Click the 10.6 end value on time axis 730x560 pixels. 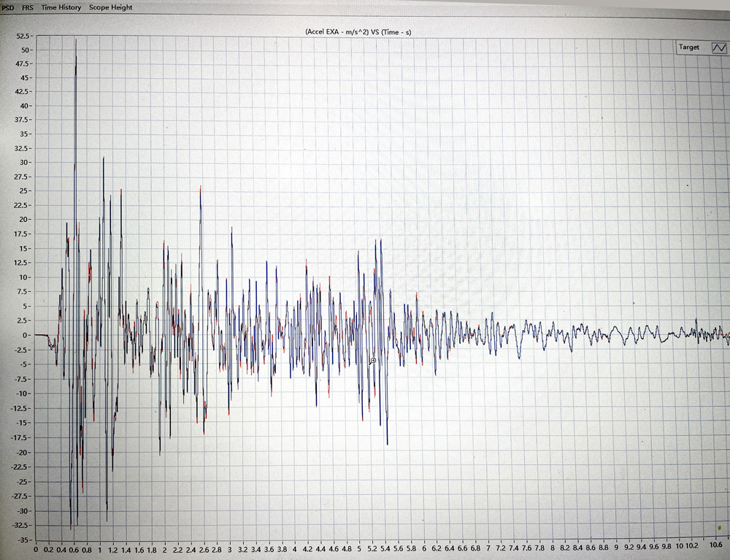point(715,546)
